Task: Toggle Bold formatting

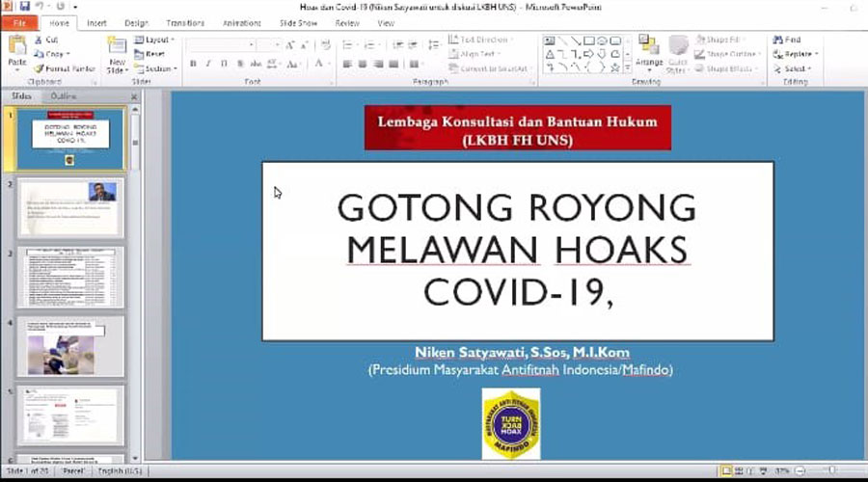Action: [x=193, y=65]
